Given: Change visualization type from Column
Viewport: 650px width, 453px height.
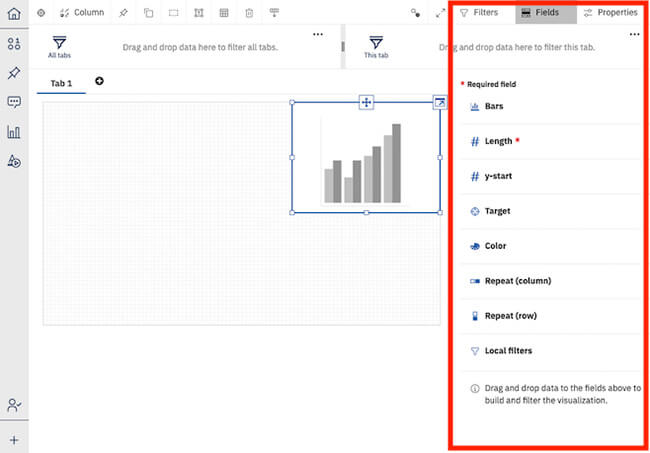Looking at the screenshot, I should [82, 13].
